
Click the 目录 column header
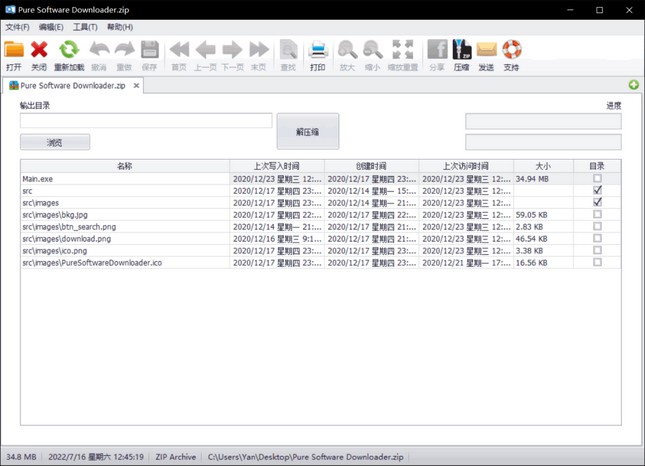click(x=597, y=166)
